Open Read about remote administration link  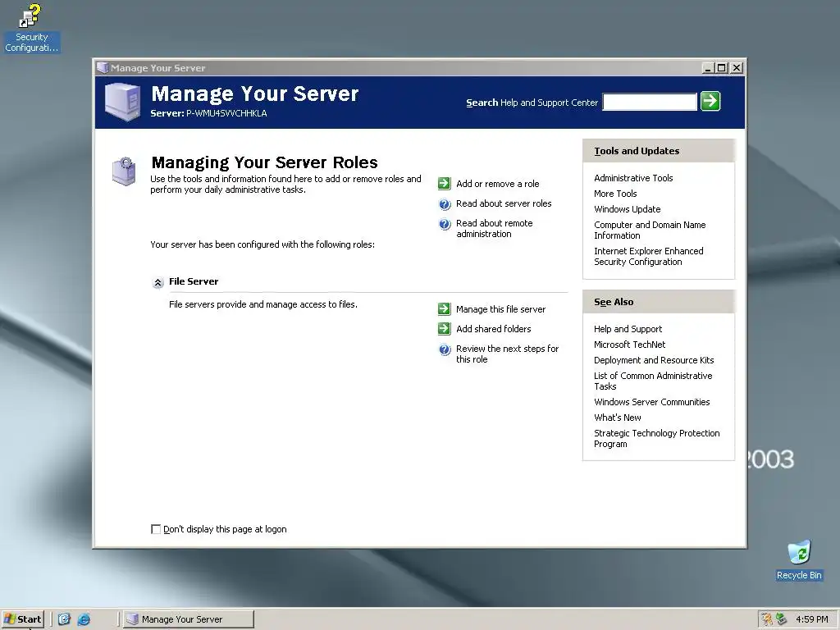495,229
